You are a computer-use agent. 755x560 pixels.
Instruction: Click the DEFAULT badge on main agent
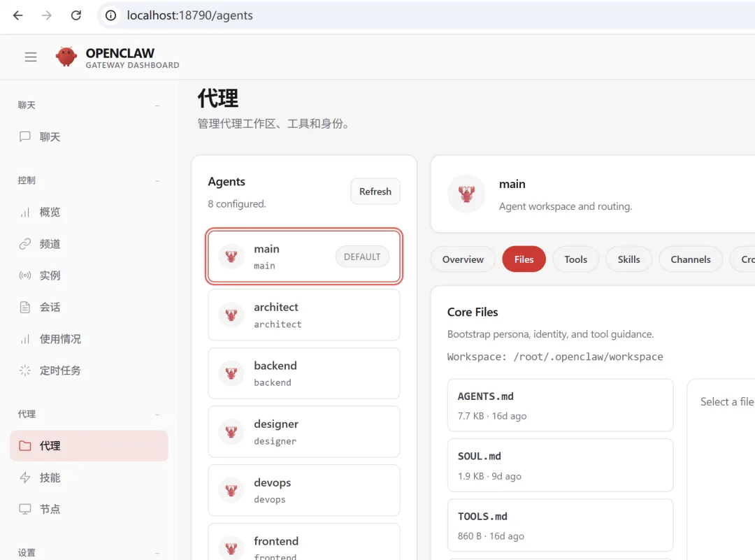pos(362,257)
